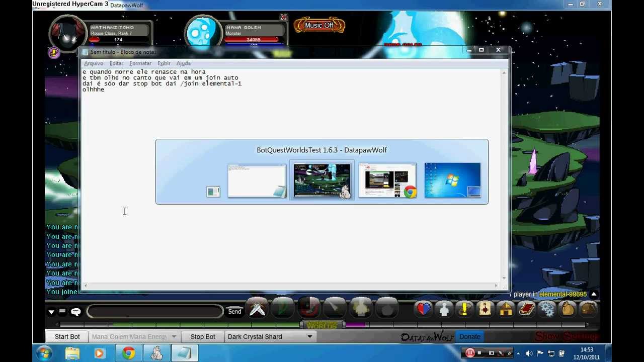
Task: Open the red book of lore icon
Action: (526, 309)
